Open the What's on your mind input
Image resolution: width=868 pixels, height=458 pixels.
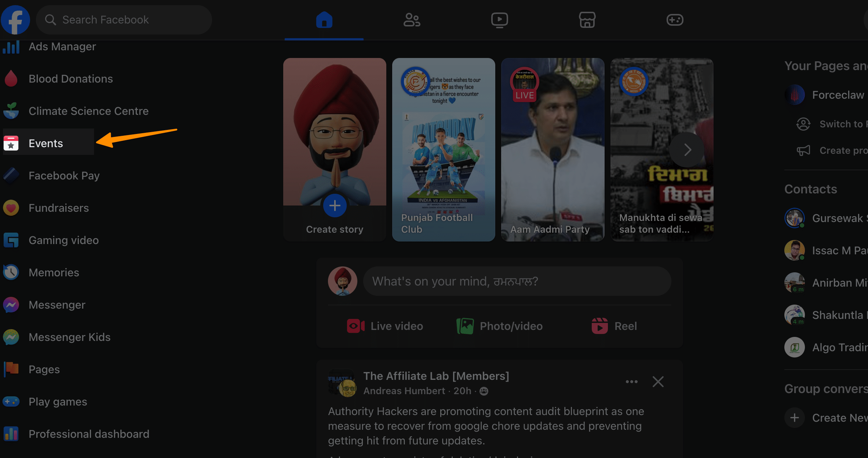point(515,281)
